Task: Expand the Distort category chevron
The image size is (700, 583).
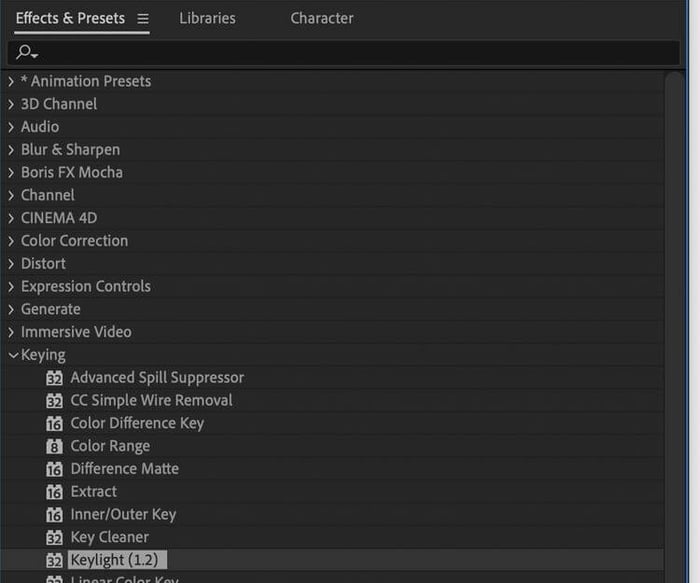Action: [11, 264]
